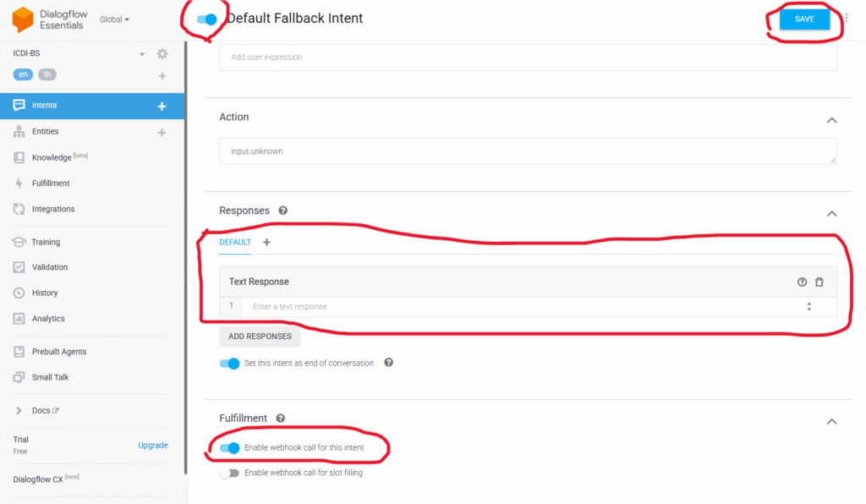Open agent settings gear icon
Screen dimensions: 866x504
162,53
